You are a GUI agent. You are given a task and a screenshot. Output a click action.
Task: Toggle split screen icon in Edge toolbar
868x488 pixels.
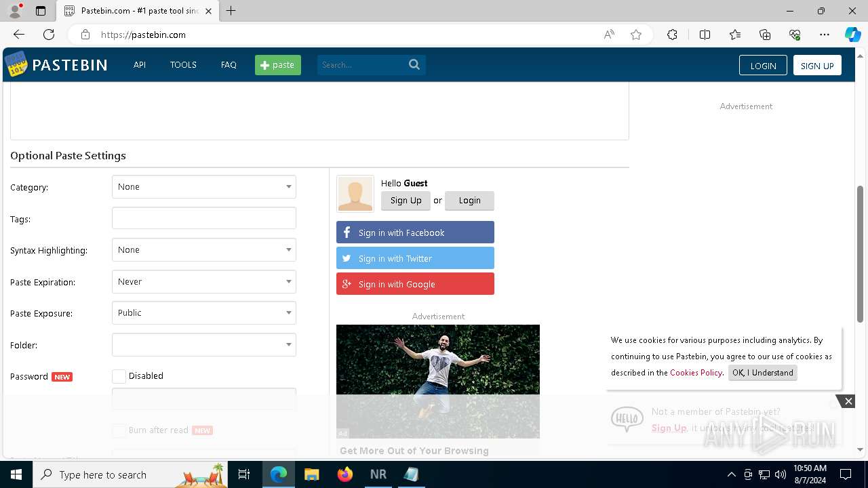tap(705, 35)
